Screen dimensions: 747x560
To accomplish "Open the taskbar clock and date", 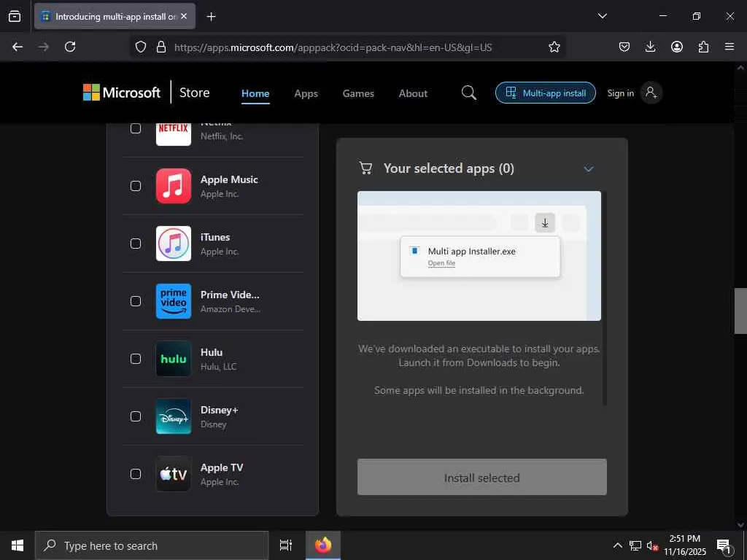I will click(684, 545).
